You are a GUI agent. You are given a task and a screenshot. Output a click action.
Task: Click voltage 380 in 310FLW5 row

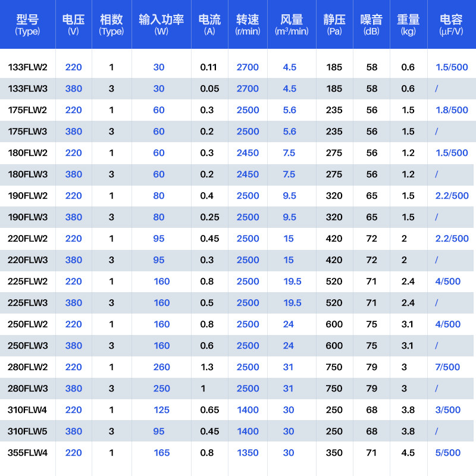click(73, 431)
